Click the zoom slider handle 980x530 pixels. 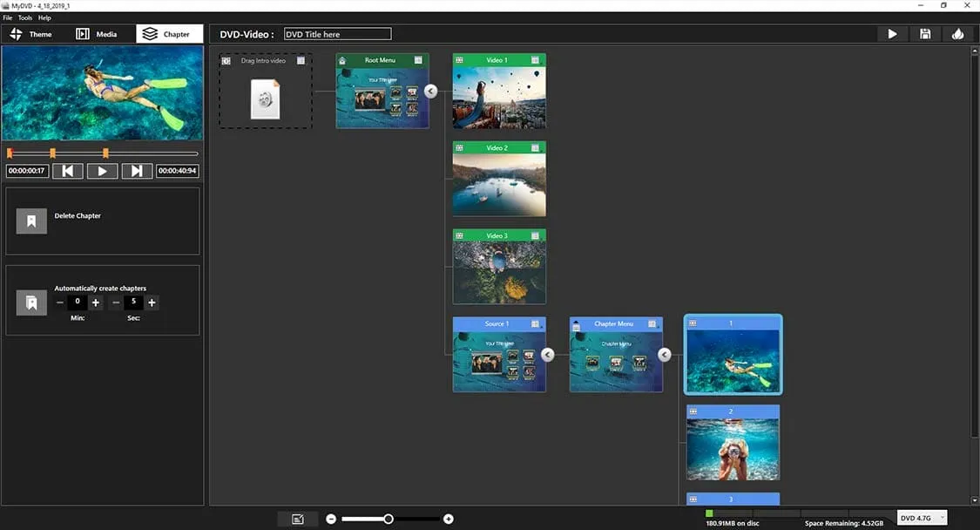pos(389,519)
